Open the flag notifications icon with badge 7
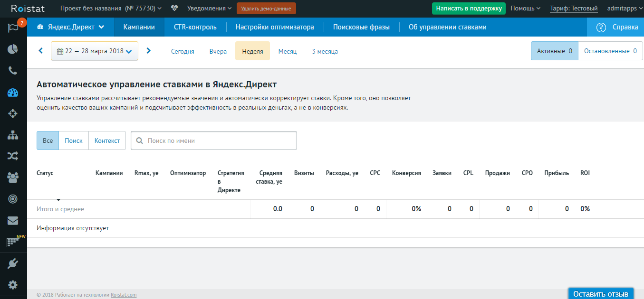The image size is (644, 299). (13, 28)
